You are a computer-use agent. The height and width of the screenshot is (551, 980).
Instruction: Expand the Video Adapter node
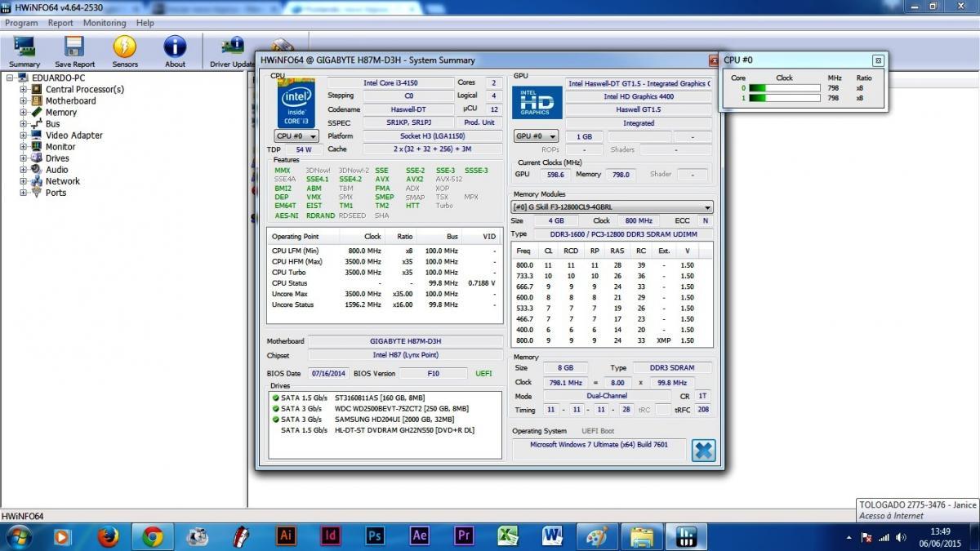click(23, 136)
